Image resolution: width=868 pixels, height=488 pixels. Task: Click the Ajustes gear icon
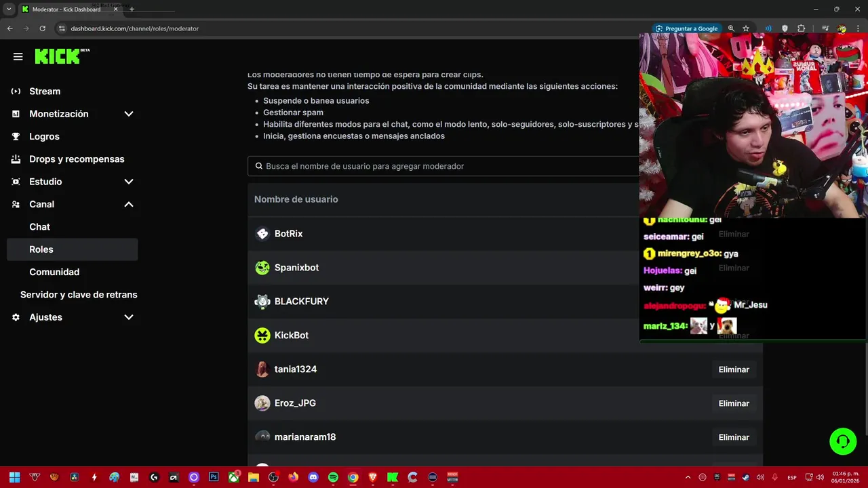click(x=16, y=317)
